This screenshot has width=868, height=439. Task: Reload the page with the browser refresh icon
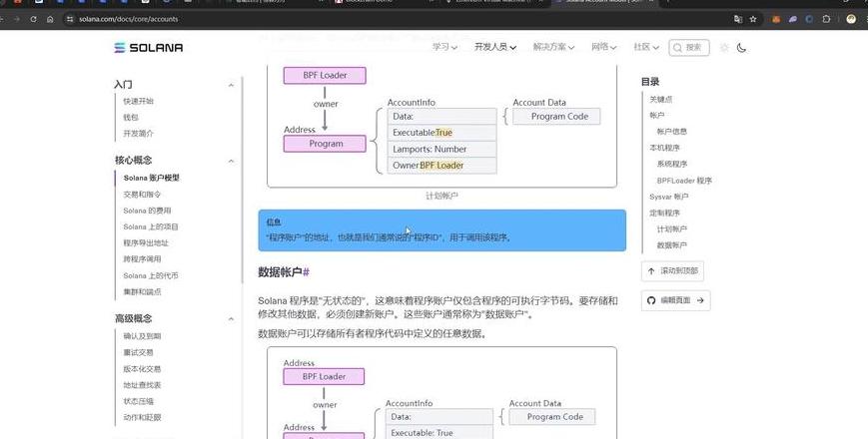click(x=33, y=19)
